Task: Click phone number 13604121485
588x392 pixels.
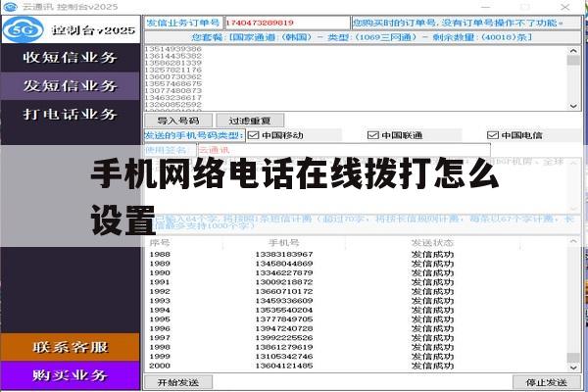Action: pos(284,366)
